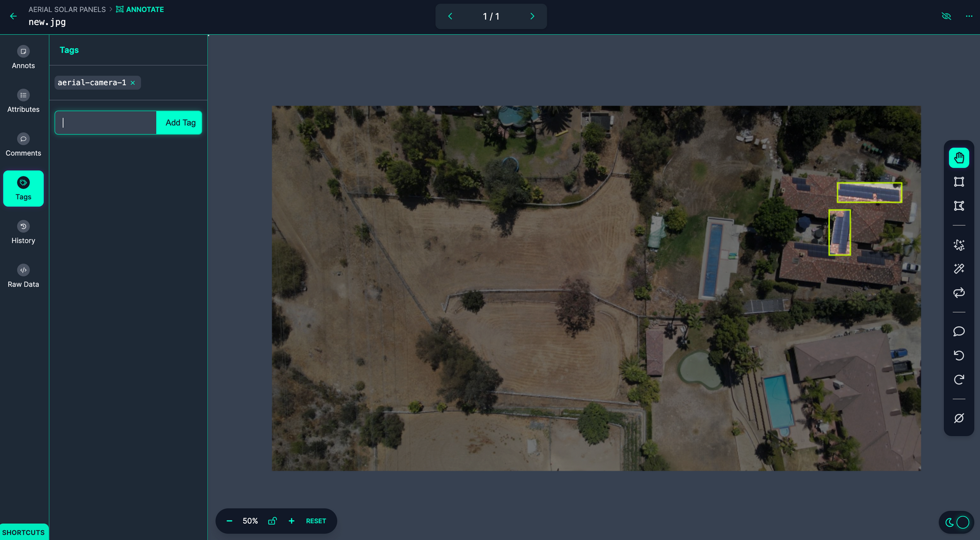Toggle the hidden annotations visibility icon
Screen dimensions: 980x540
pyautogui.click(x=946, y=17)
